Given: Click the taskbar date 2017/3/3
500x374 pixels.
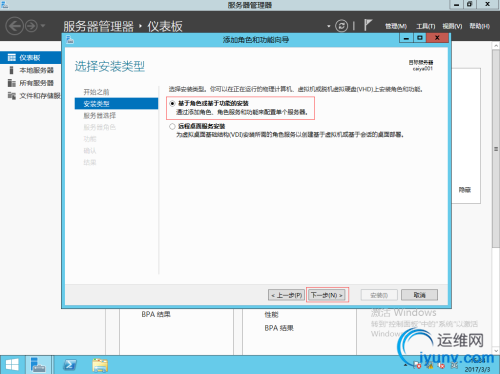Looking at the screenshot, I should pyautogui.click(x=477, y=370).
